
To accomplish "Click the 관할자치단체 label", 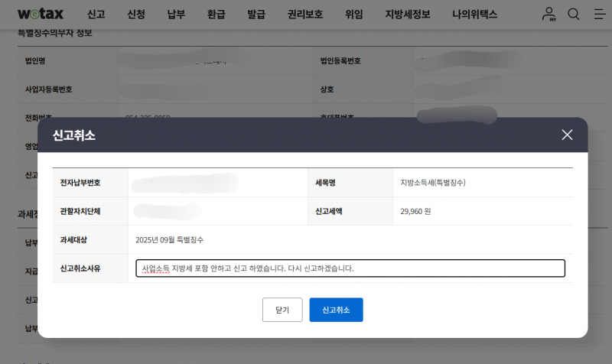I will click(80, 212).
